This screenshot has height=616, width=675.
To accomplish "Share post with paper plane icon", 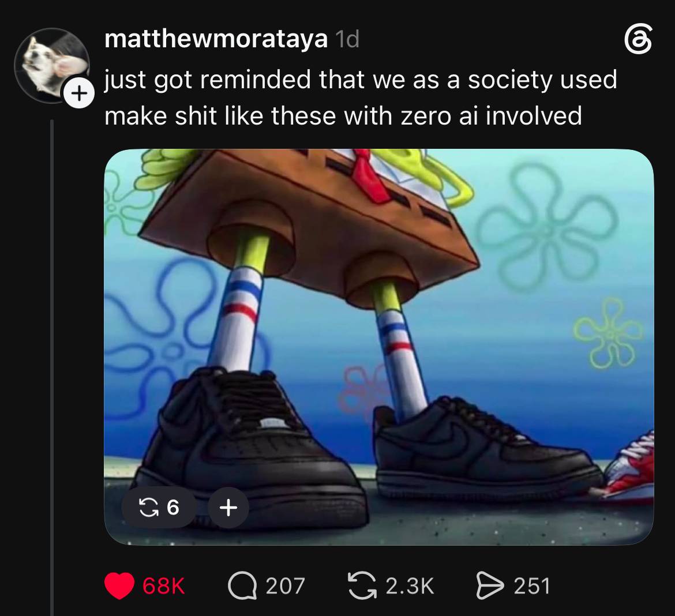I will (x=490, y=585).
